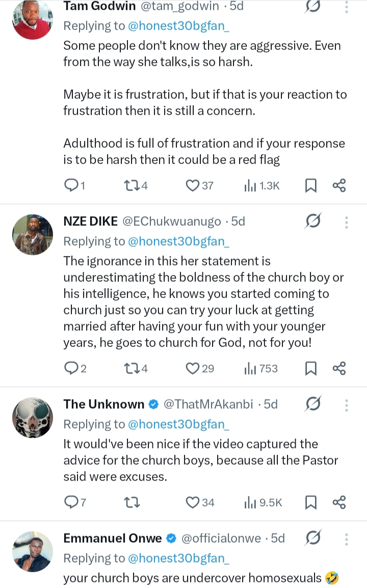Like The Unknown's tweet
The image size is (367, 588).
[192, 502]
